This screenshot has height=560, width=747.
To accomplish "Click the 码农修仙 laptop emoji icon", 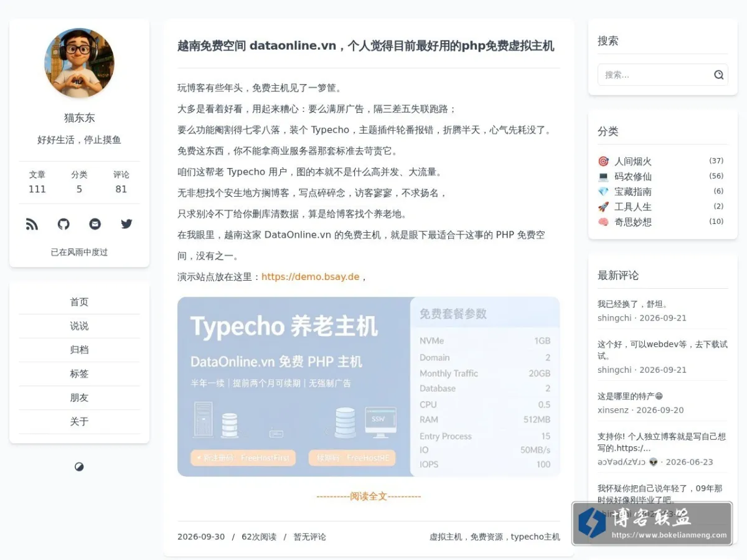I will pos(603,177).
